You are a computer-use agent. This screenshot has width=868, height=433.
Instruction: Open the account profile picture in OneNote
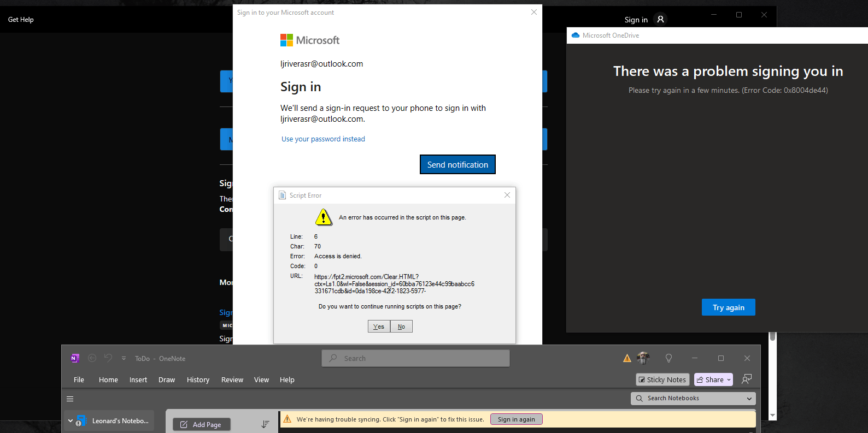click(643, 358)
